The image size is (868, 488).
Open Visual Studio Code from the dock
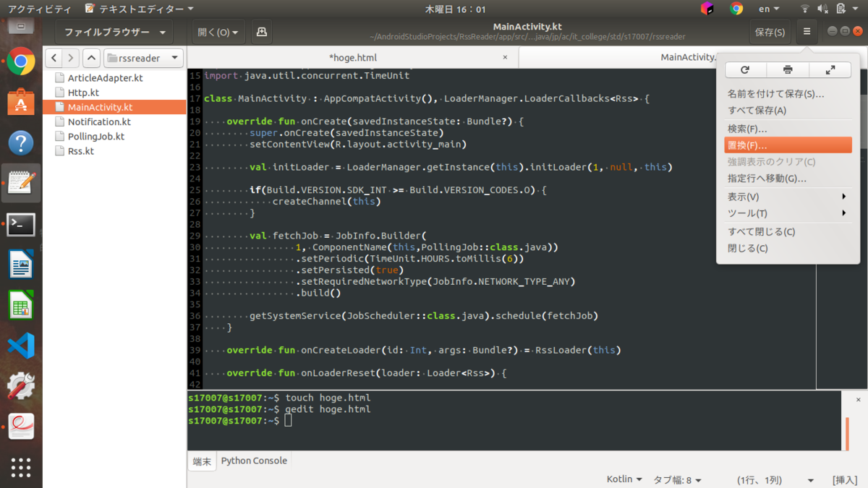point(21,346)
